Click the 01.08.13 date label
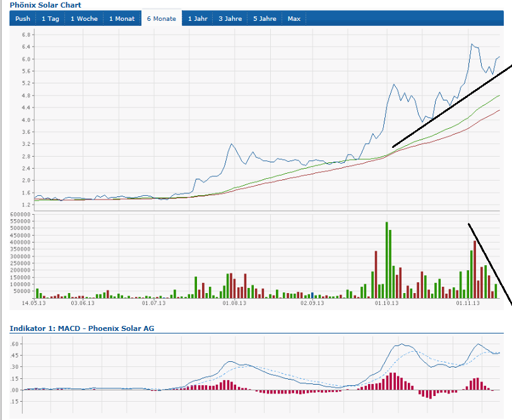 tap(234, 303)
